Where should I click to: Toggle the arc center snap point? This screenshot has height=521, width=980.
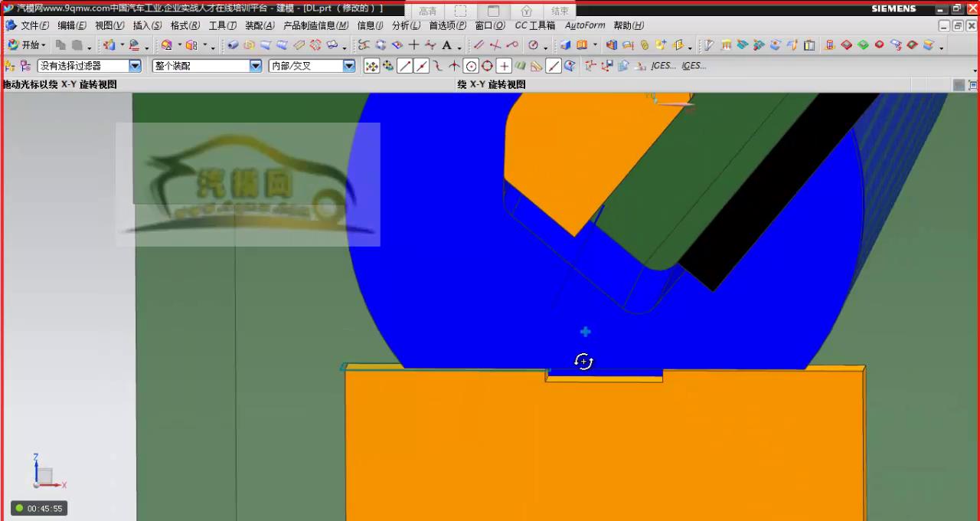471,66
